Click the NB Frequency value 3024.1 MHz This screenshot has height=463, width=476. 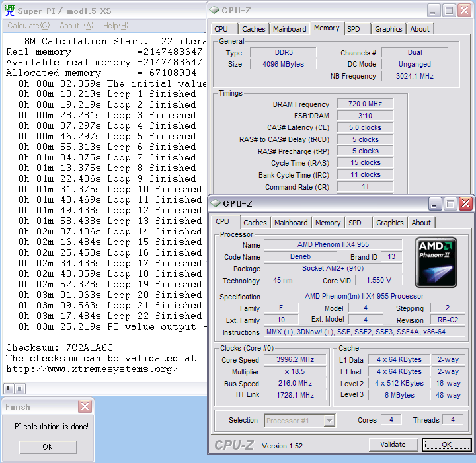point(415,76)
